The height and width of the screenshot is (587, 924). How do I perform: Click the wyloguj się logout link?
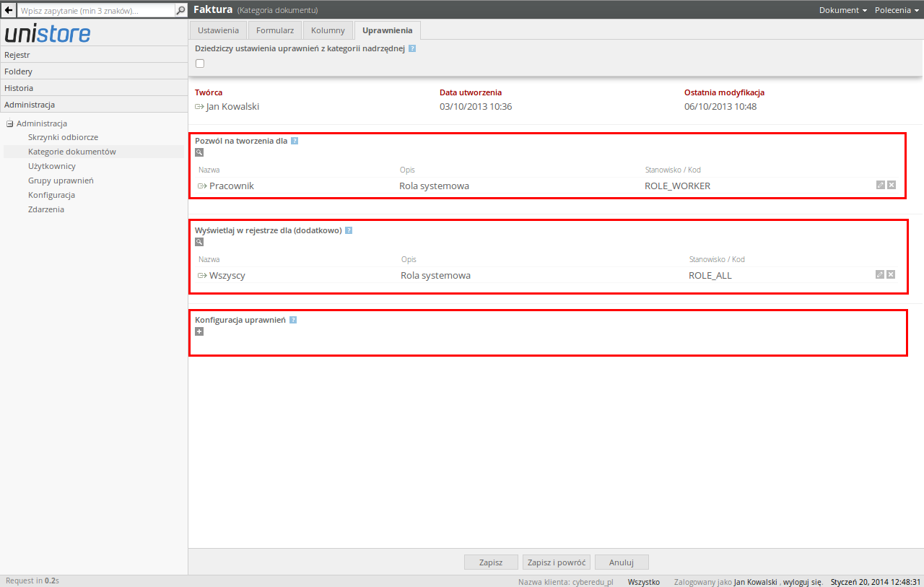pyautogui.click(x=803, y=582)
